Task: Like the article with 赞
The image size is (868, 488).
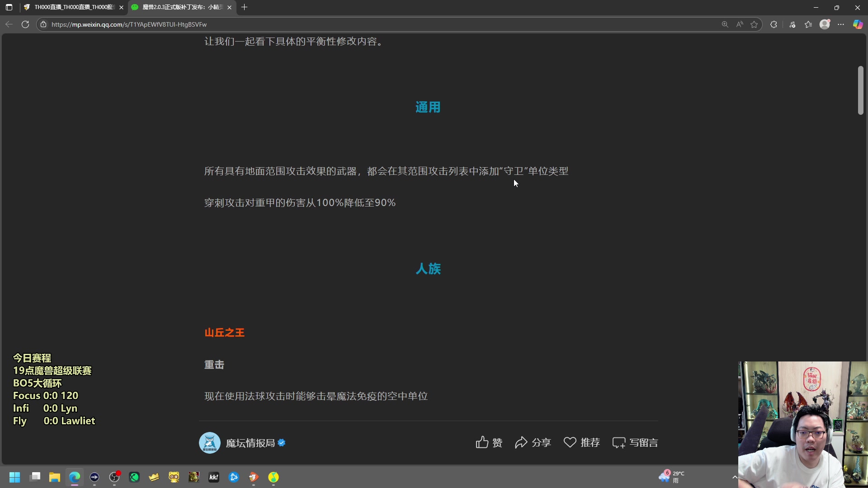Action: click(x=489, y=442)
